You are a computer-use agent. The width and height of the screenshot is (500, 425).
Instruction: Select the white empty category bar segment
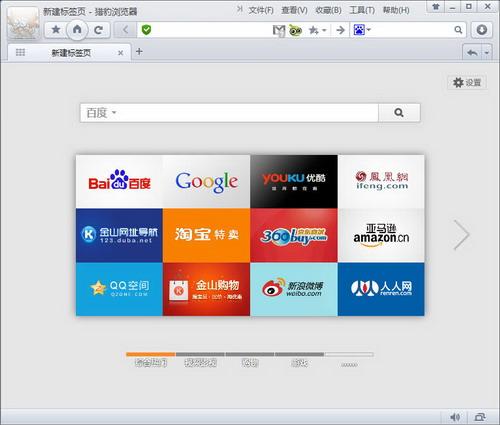click(349, 354)
